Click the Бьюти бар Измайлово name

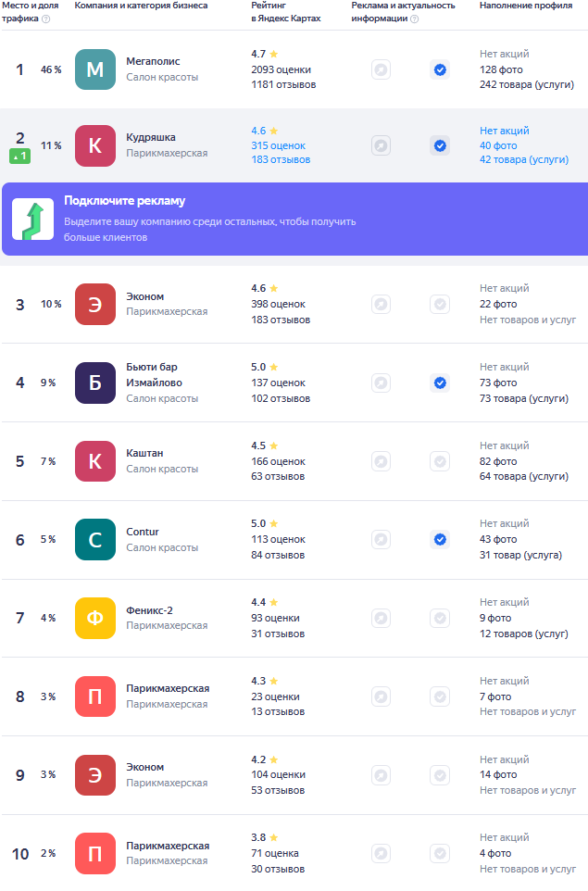[x=154, y=375]
